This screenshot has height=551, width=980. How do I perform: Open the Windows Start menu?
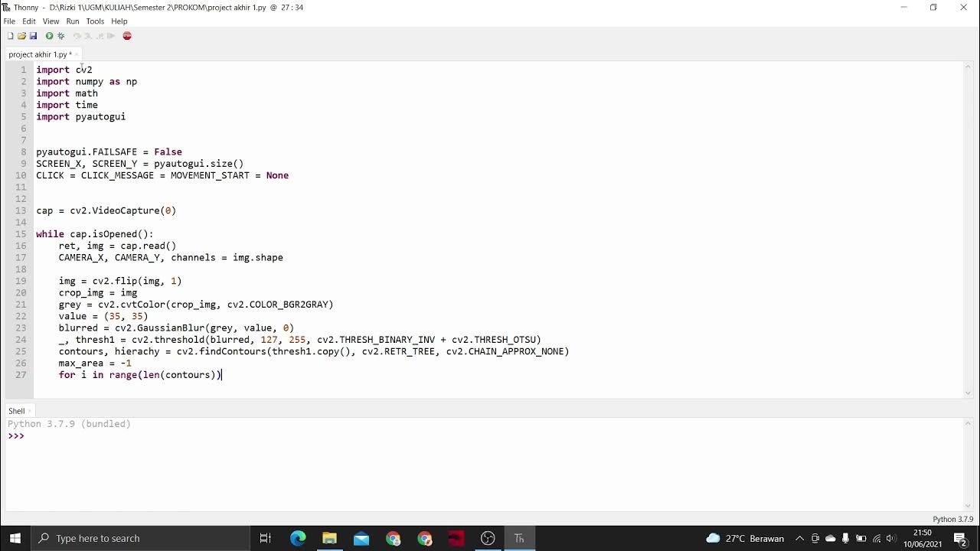tap(15, 538)
